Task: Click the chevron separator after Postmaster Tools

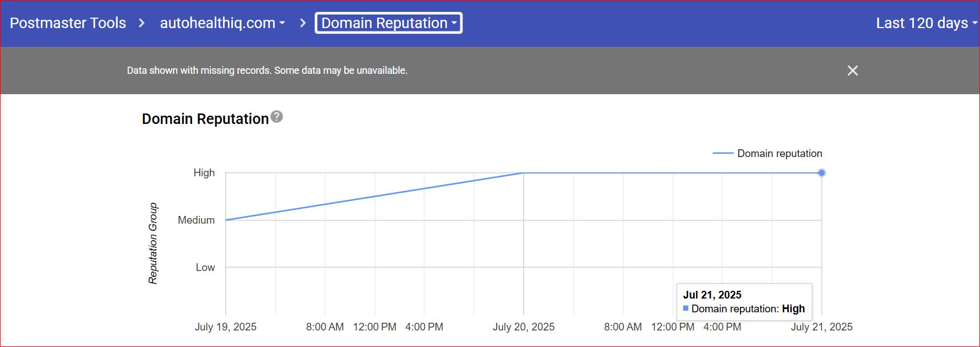Action: coord(142,23)
